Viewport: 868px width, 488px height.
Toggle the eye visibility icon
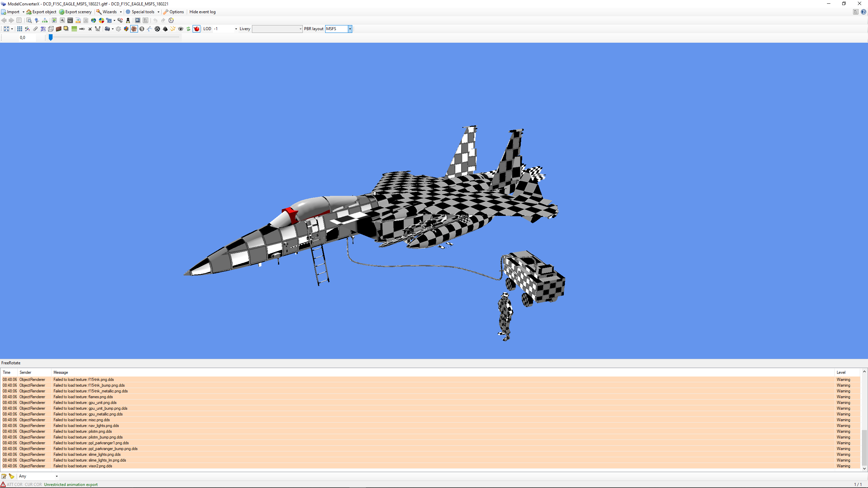coord(181,29)
